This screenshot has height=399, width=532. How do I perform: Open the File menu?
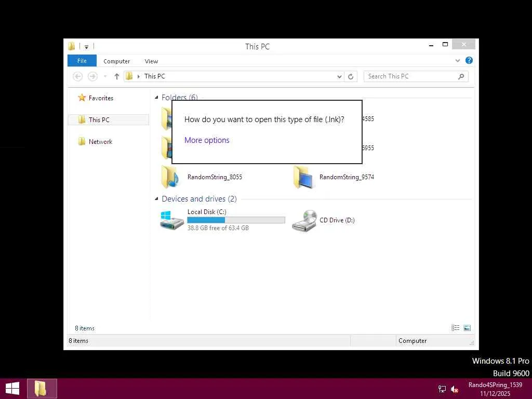(x=82, y=61)
